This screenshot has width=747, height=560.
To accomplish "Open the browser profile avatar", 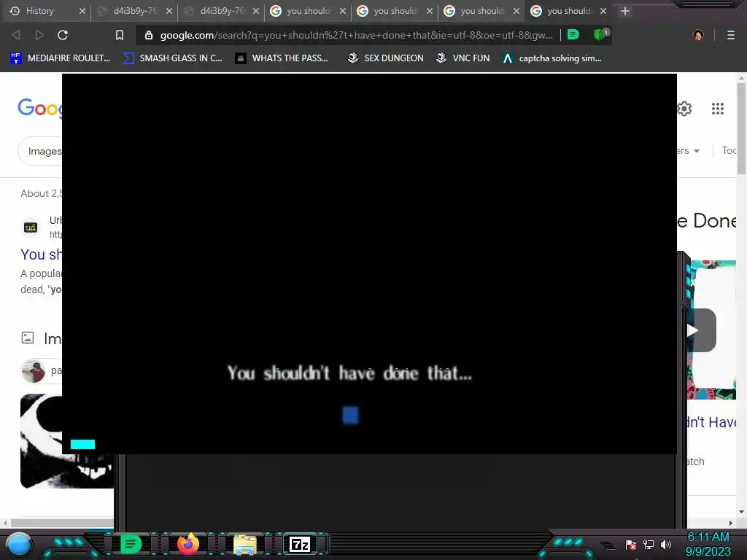I will click(x=698, y=35).
